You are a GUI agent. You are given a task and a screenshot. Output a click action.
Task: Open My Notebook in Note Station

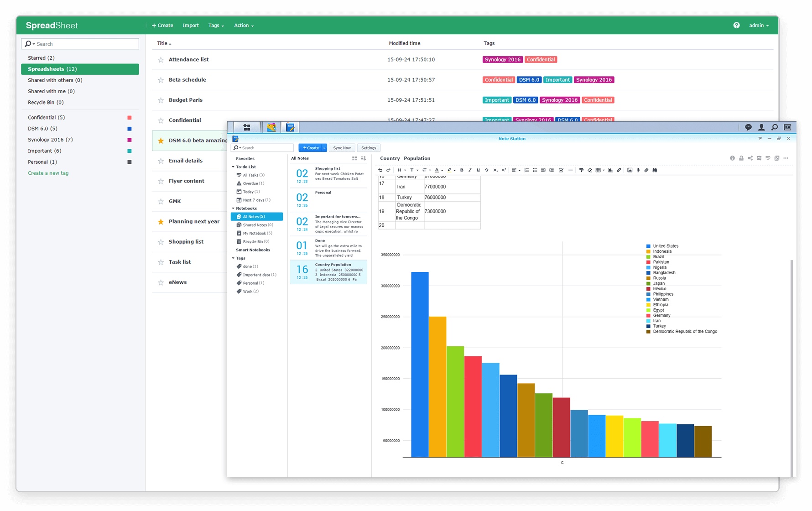point(257,233)
